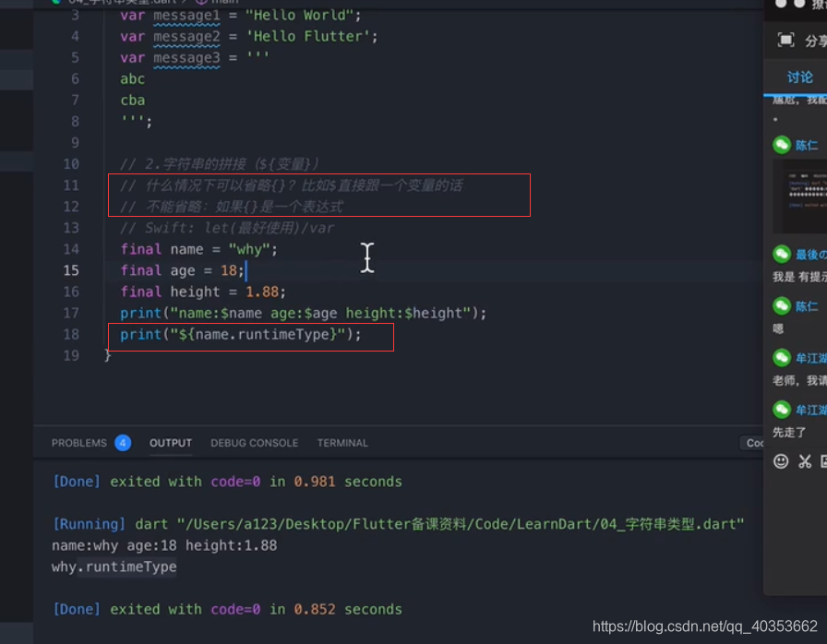Open the image thumbnail sent by 陈仁

800,196
